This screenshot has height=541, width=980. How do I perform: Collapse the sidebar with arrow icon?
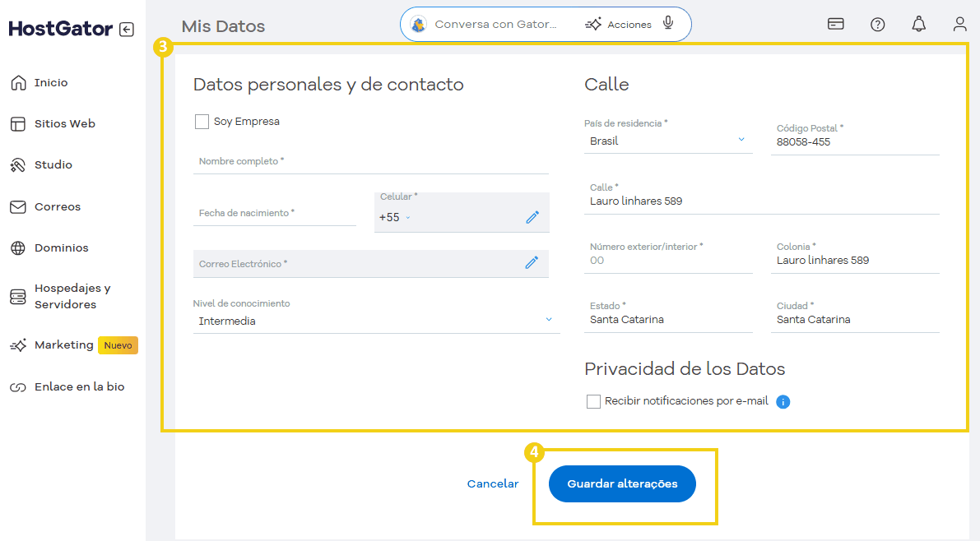(126, 30)
